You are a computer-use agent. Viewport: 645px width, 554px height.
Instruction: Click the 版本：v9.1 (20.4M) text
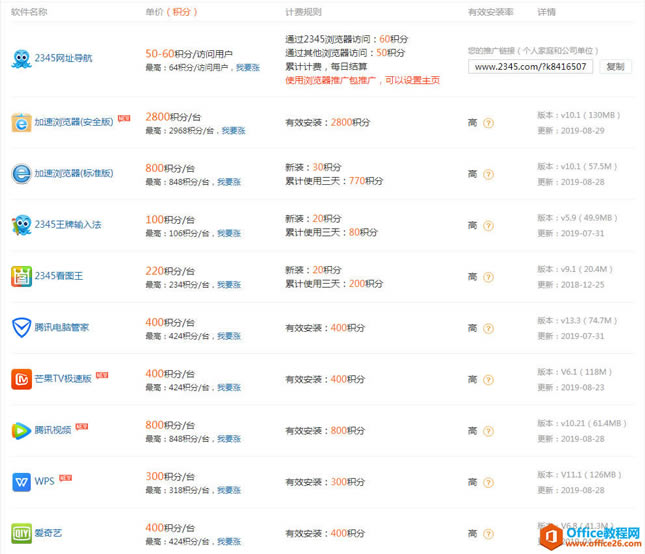tap(575, 269)
